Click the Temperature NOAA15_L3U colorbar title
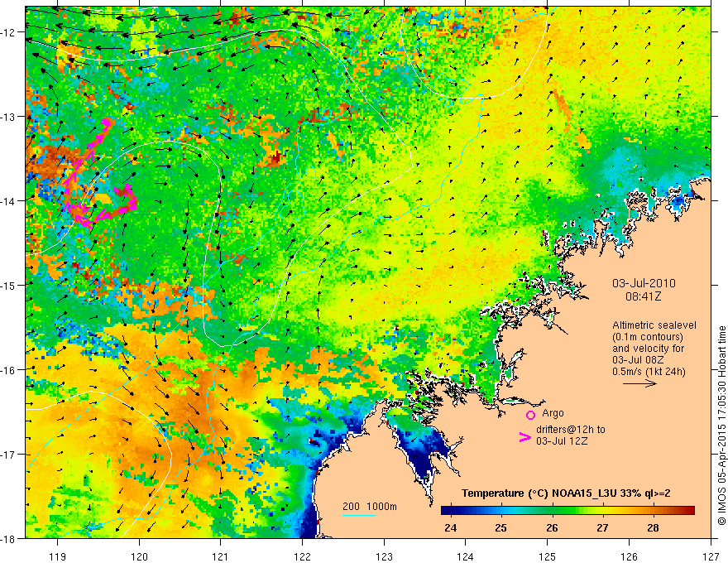This screenshot has height=563, width=728. point(566,493)
